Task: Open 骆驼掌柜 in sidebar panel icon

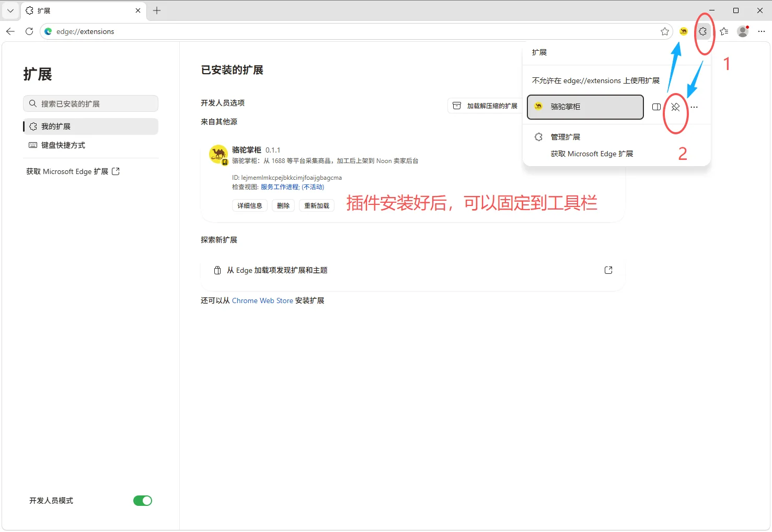Action: click(x=656, y=107)
